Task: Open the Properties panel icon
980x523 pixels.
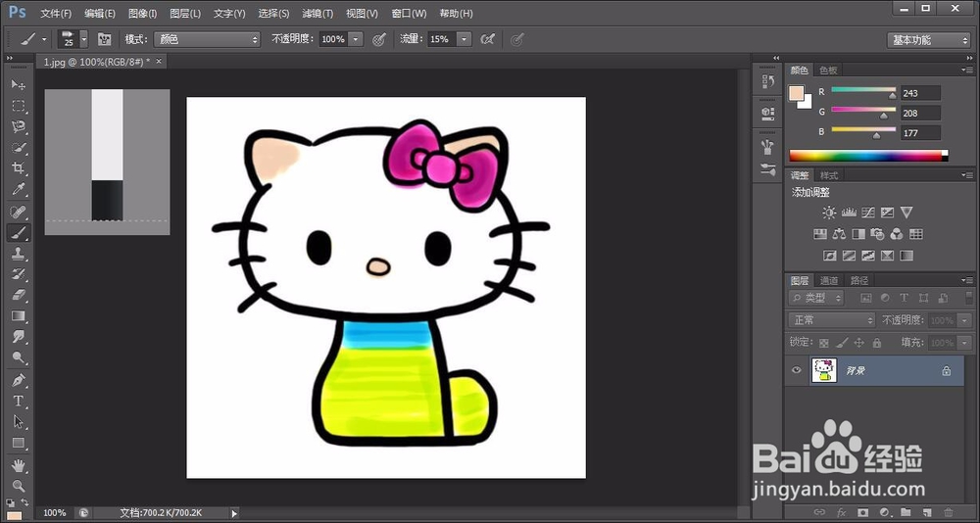Action: click(x=767, y=113)
